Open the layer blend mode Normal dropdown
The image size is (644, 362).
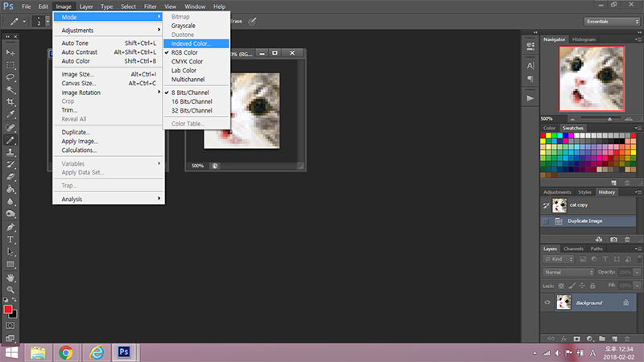tap(568, 272)
